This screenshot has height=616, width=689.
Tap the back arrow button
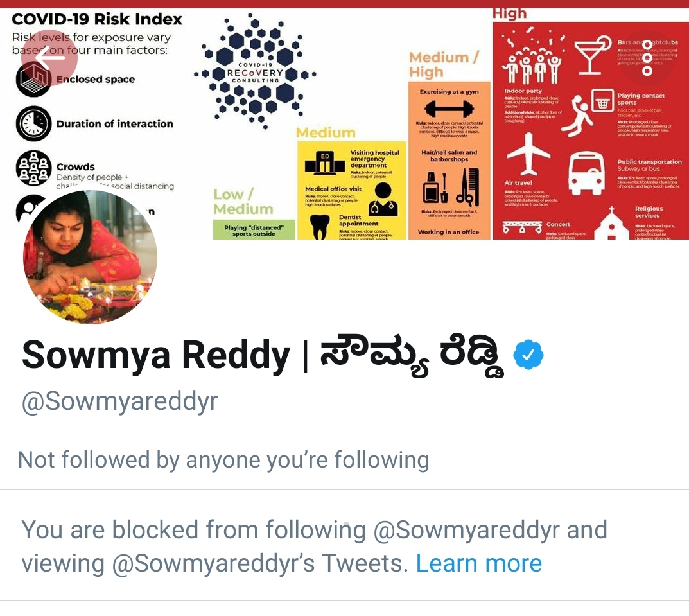point(49,58)
